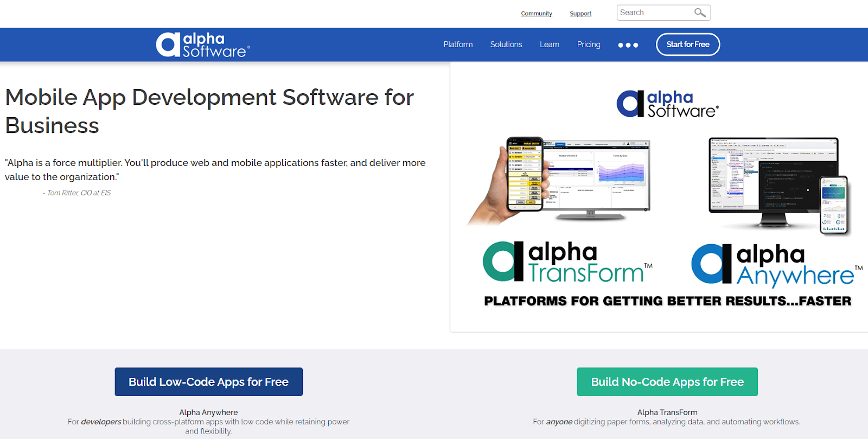Click Build Low-Code Apps for Free

209,382
